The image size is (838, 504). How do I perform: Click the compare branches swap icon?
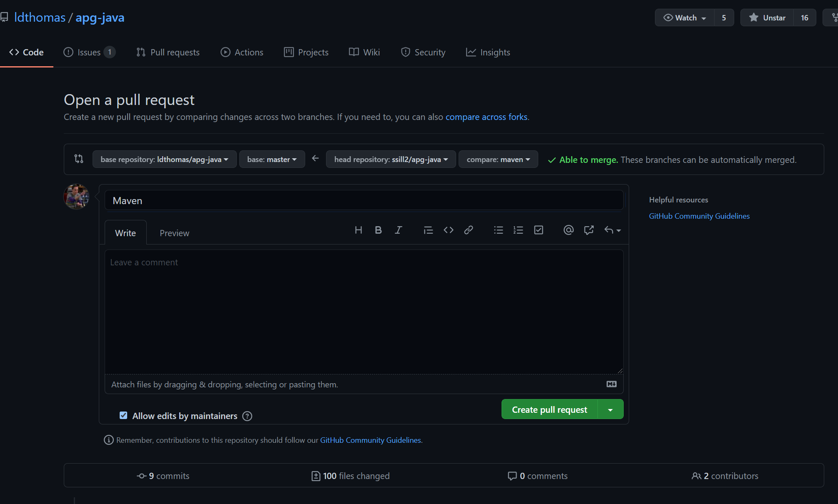79,159
